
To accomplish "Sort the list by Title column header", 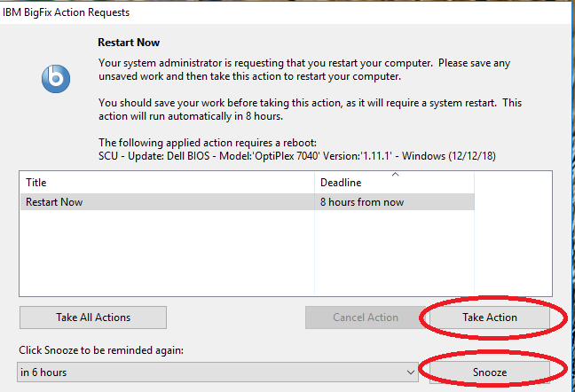I will [x=167, y=182].
